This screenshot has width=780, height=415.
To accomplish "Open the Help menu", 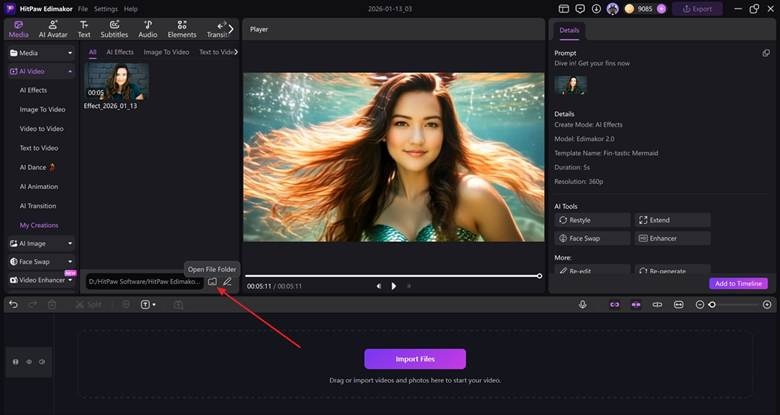I will 131,9.
